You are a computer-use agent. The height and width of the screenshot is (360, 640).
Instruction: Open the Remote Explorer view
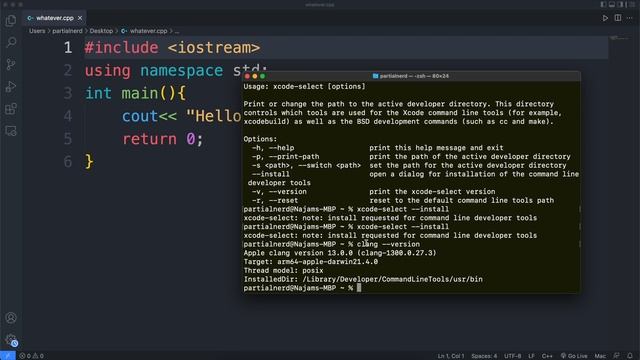[11, 131]
